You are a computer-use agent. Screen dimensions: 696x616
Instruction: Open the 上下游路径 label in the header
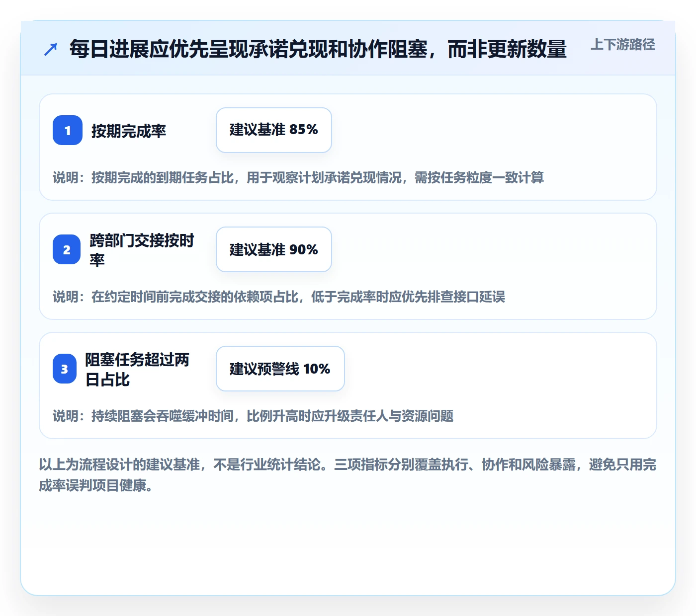623,45
